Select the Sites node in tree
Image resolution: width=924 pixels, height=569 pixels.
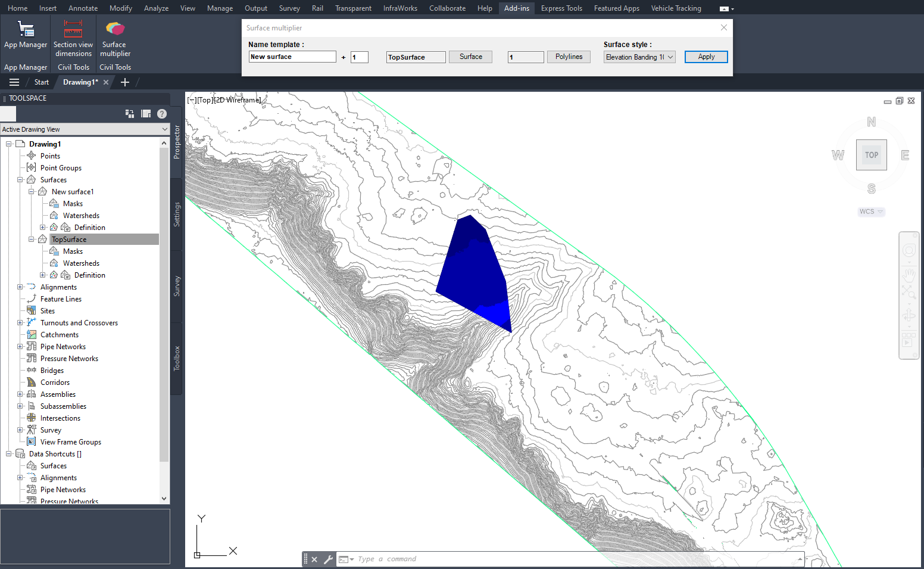(x=48, y=311)
